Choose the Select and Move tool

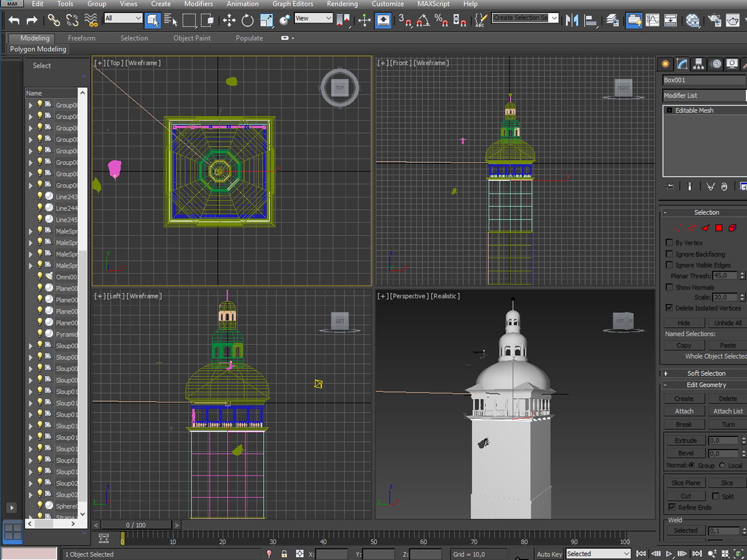(x=229, y=20)
